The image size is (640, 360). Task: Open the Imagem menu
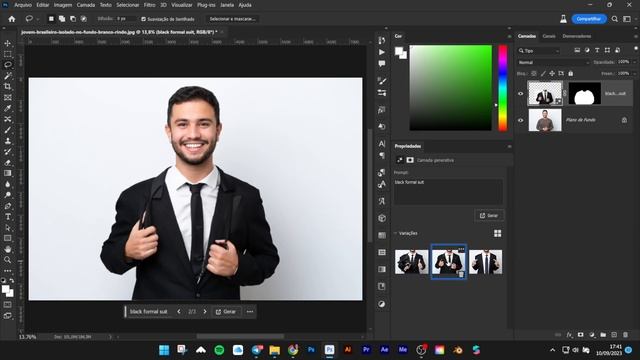63,5
